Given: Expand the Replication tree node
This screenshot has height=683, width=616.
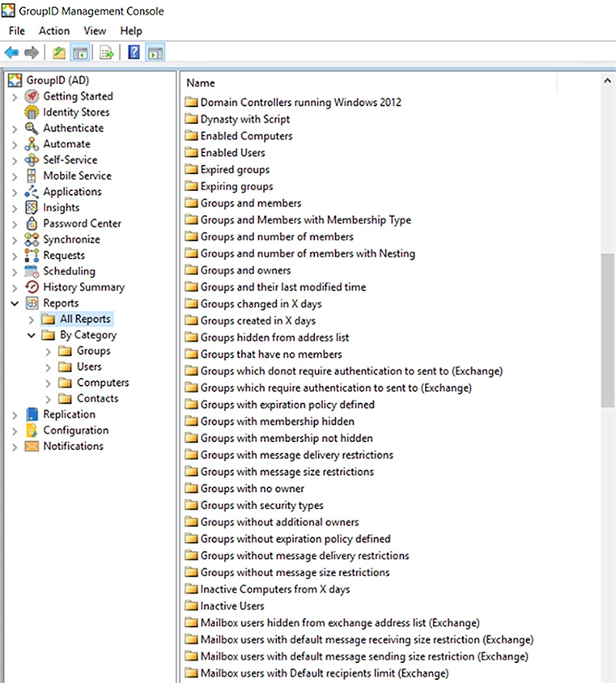Looking at the screenshot, I should click(15, 415).
